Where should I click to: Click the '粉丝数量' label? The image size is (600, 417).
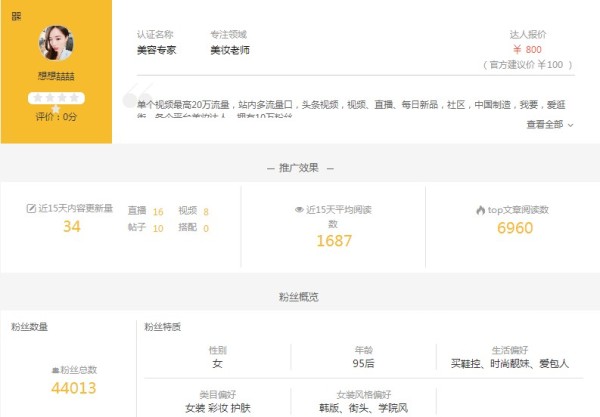point(29,327)
